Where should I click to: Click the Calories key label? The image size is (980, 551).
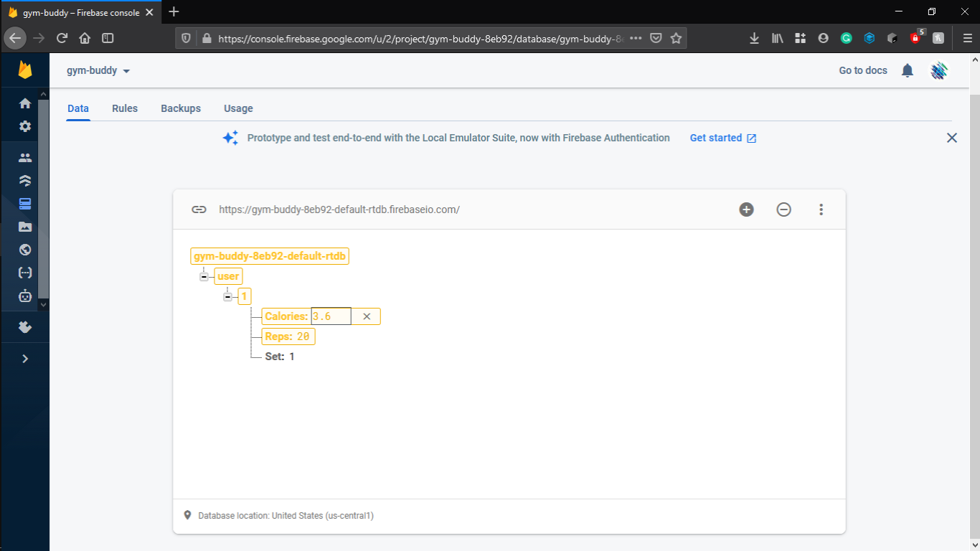[286, 316]
